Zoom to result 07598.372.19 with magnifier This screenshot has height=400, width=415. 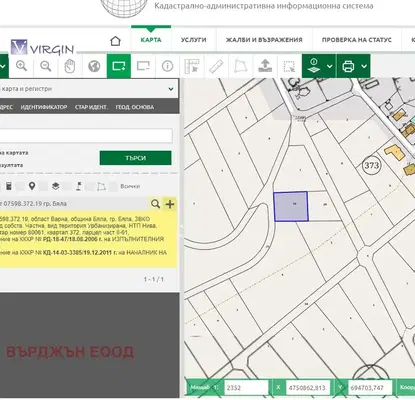click(155, 204)
